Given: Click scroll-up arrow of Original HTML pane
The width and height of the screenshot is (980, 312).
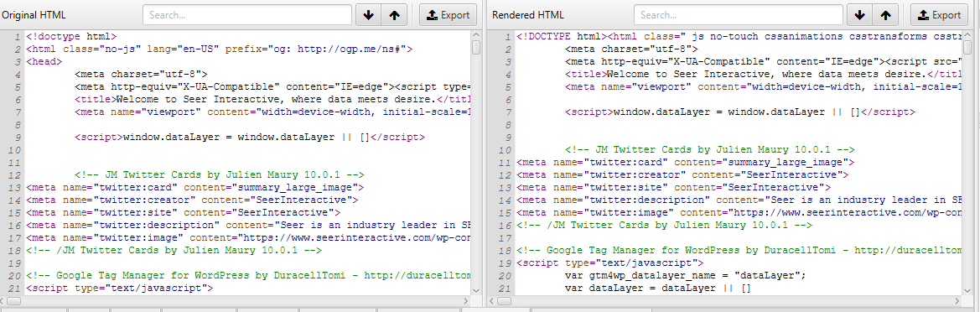Looking at the screenshot, I should tap(476, 34).
